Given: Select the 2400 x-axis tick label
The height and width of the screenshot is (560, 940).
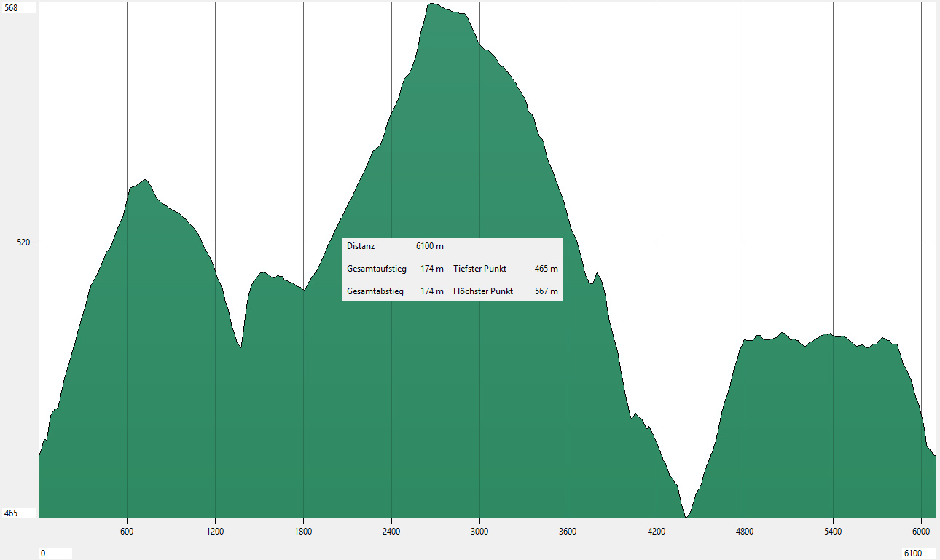Looking at the screenshot, I should coord(391,531).
